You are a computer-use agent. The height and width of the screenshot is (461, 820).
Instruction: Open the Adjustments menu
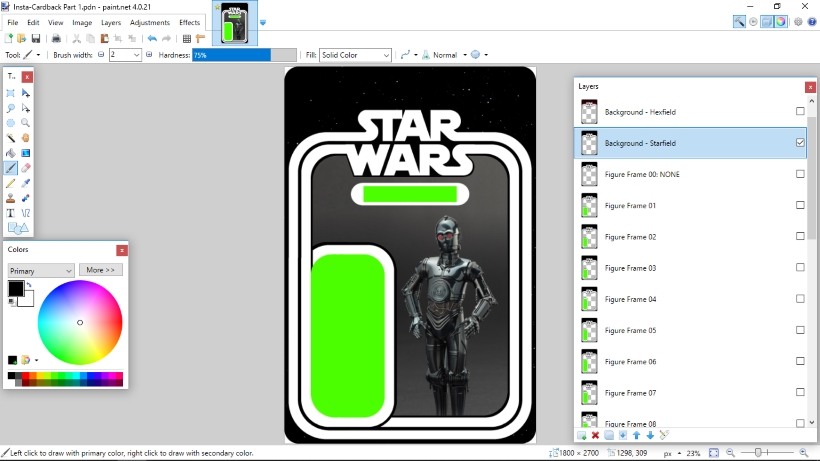coord(149,22)
